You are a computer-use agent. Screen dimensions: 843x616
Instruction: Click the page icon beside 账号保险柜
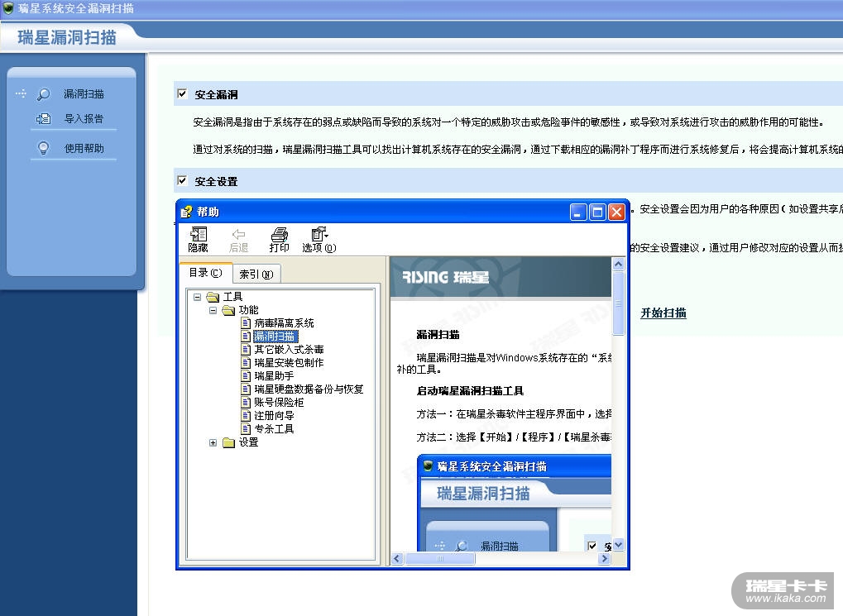pos(246,403)
